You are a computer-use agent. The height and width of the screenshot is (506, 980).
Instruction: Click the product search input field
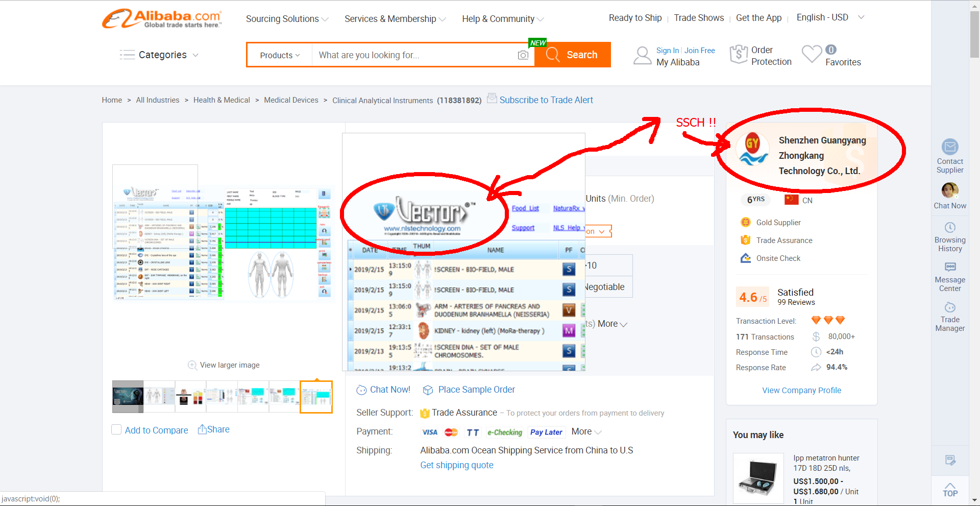coord(413,55)
